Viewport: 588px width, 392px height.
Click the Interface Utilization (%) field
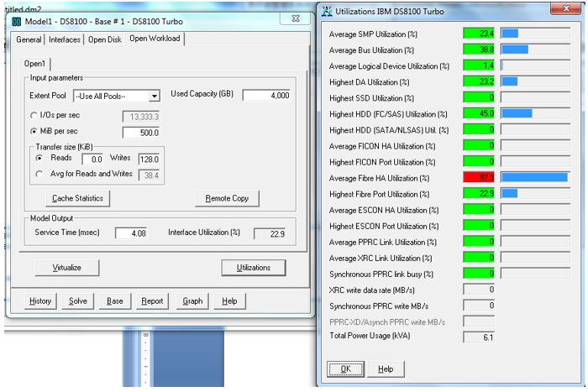pyautogui.click(x=270, y=234)
